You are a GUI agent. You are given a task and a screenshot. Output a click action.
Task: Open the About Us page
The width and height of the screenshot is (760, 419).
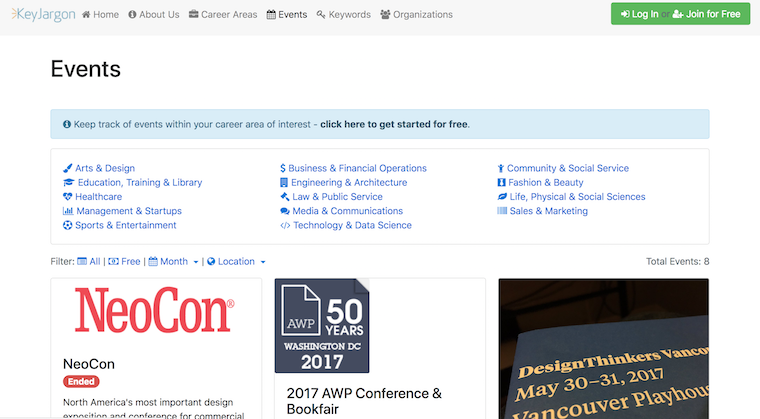click(x=154, y=15)
